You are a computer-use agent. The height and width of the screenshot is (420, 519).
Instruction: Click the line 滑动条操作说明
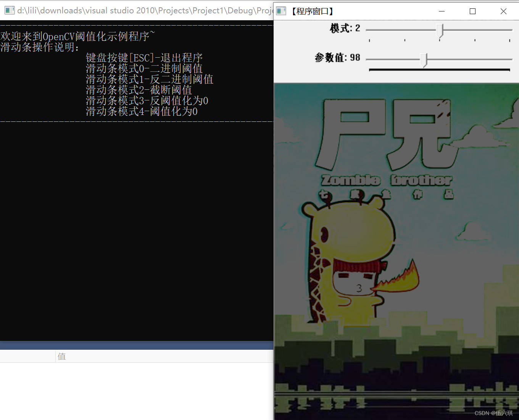(40, 47)
